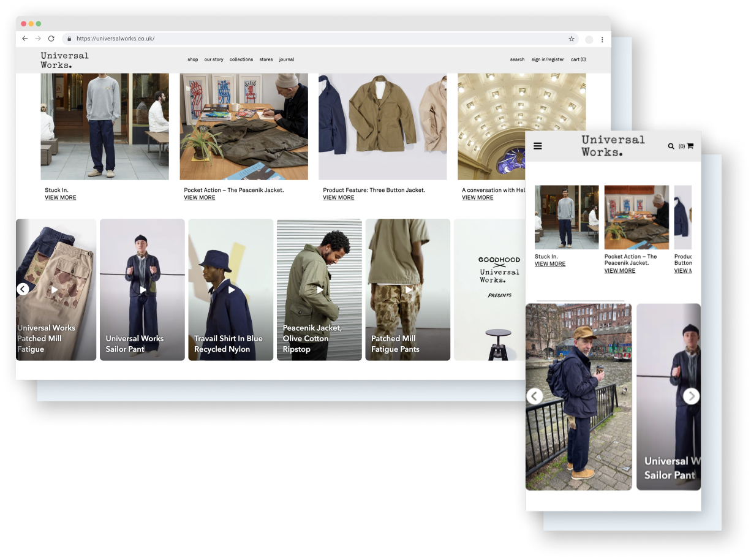The width and height of the screenshot is (751, 560).
Task: Play the Universal Works Sailor Pant video
Action: [142, 290]
